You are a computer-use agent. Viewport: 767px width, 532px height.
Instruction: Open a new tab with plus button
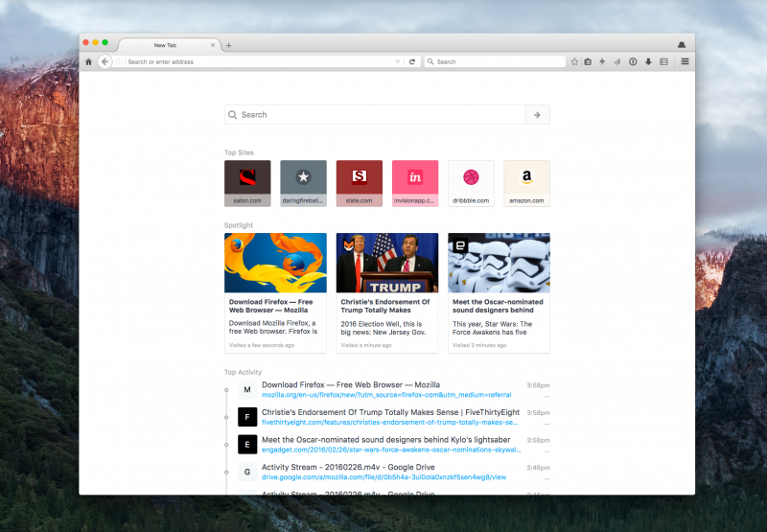coord(228,45)
